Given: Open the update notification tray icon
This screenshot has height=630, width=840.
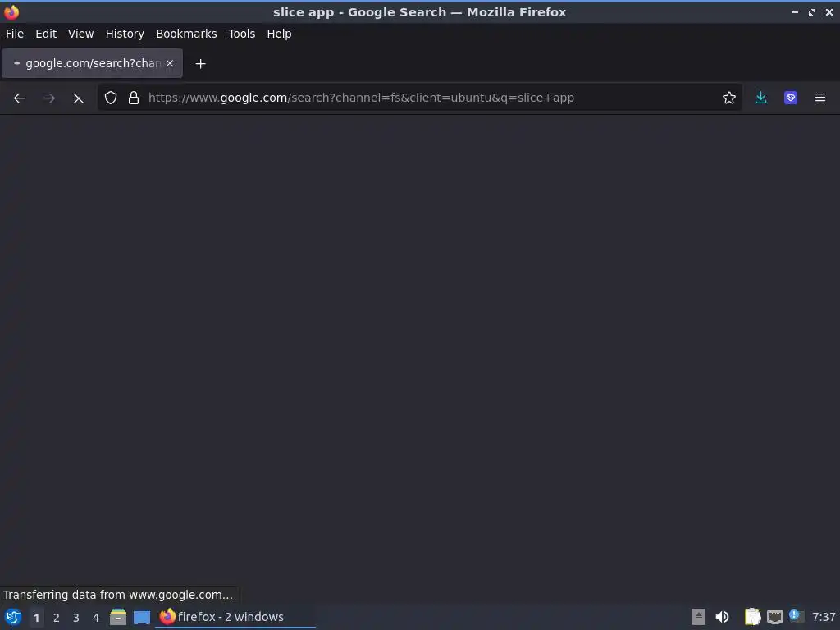Looking at the screenshot, I should point(796,616).
